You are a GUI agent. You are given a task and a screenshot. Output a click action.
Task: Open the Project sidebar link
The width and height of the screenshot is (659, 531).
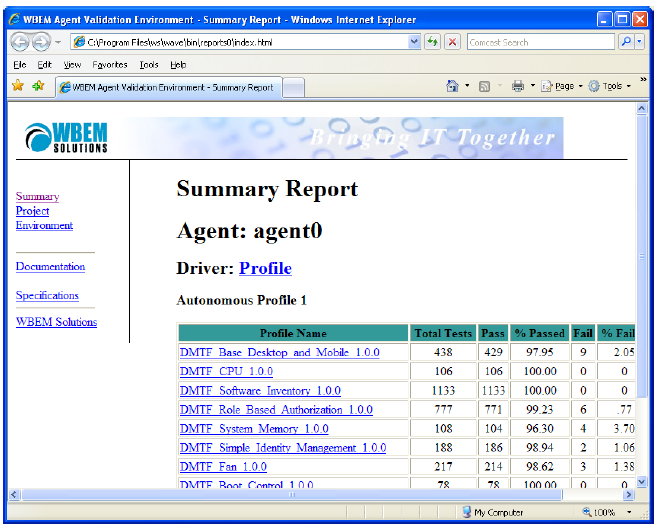tap(32, 211)
